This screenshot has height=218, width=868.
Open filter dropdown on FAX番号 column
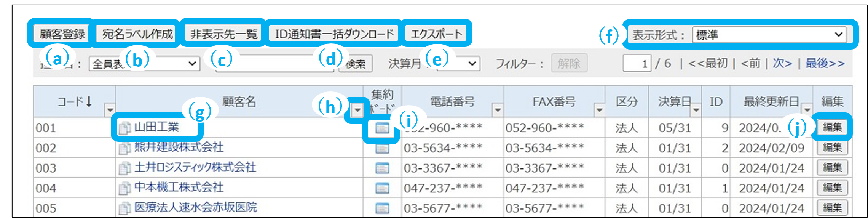(x=599, y=110)
